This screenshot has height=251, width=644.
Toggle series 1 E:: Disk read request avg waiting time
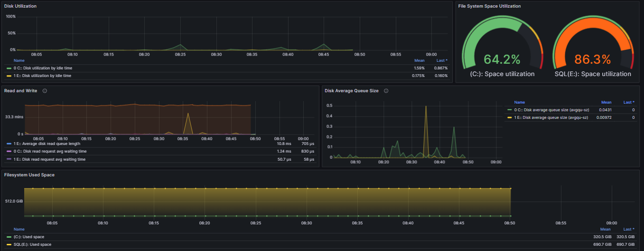click(x=50, y=159)
